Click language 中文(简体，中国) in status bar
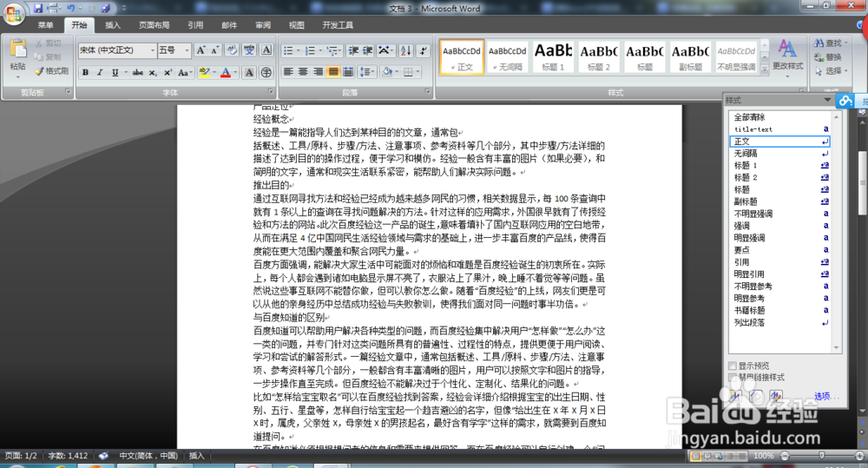868x468 pixels. point(148,456)
